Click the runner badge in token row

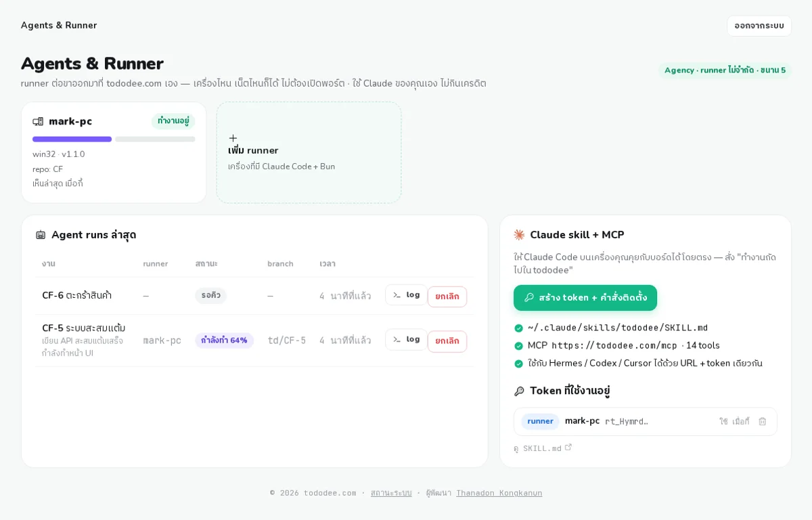540,421
